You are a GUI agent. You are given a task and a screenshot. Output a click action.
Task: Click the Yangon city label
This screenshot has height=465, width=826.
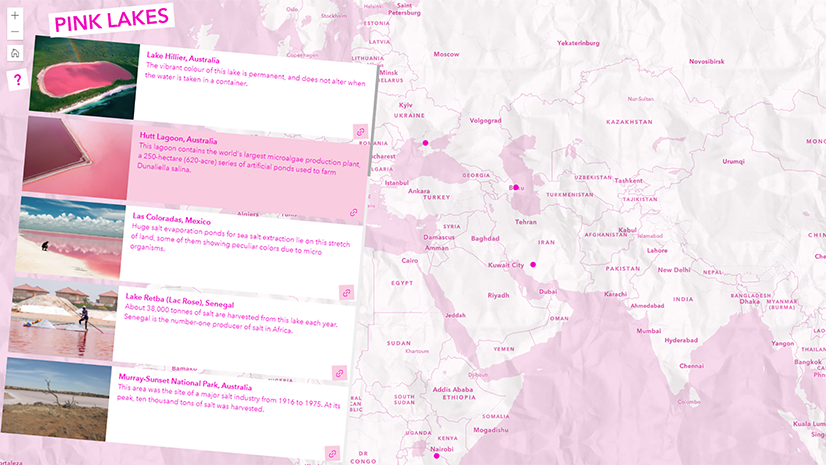click(x=782, y=343)
